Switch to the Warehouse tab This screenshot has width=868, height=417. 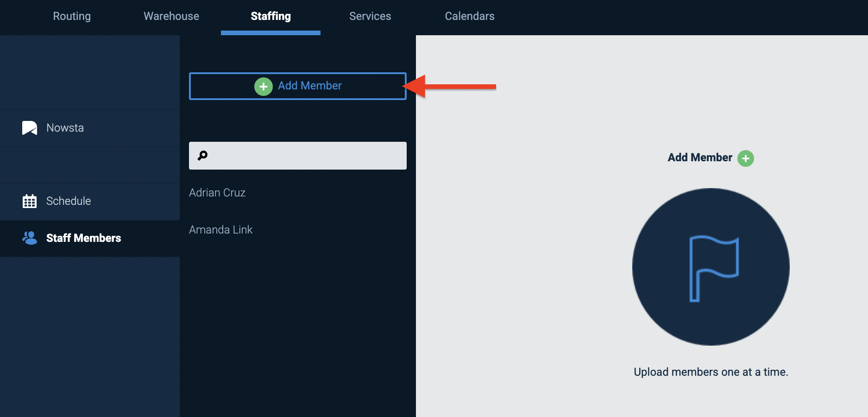(x=171, y=16)
